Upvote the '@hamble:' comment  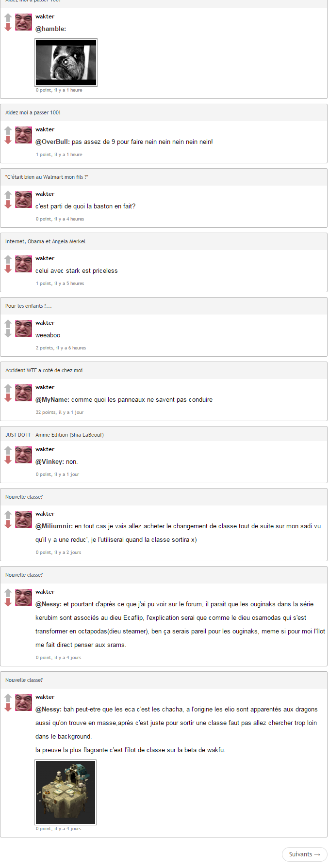point(8,17)
